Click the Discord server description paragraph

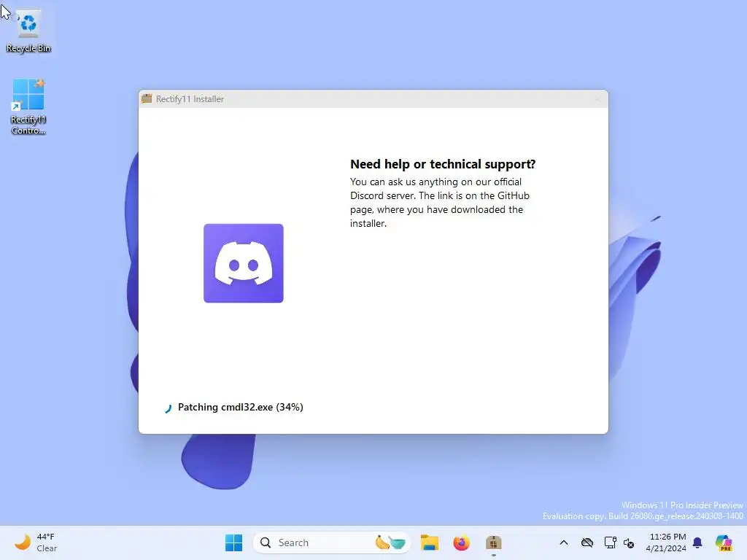click(x=440, y=203)
